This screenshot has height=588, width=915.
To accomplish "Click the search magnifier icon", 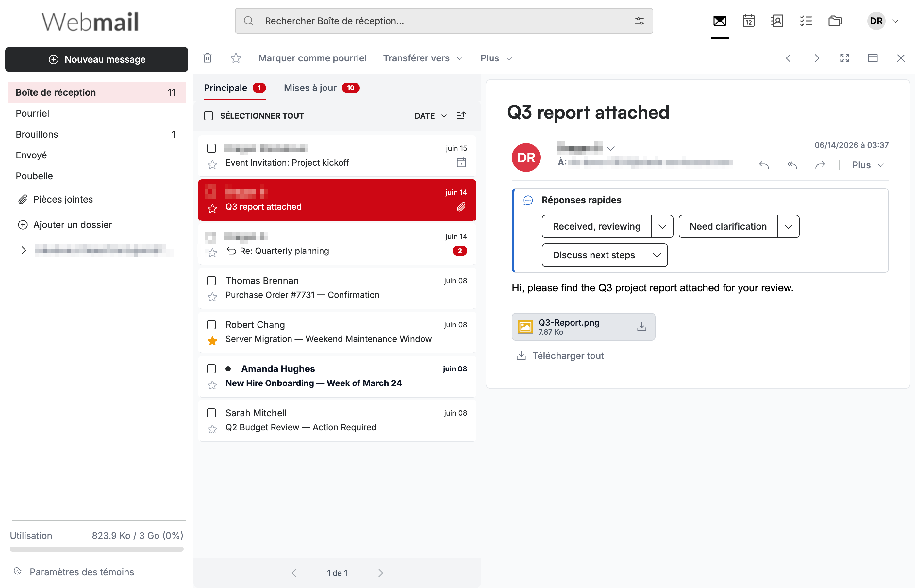I will [249, 21].
